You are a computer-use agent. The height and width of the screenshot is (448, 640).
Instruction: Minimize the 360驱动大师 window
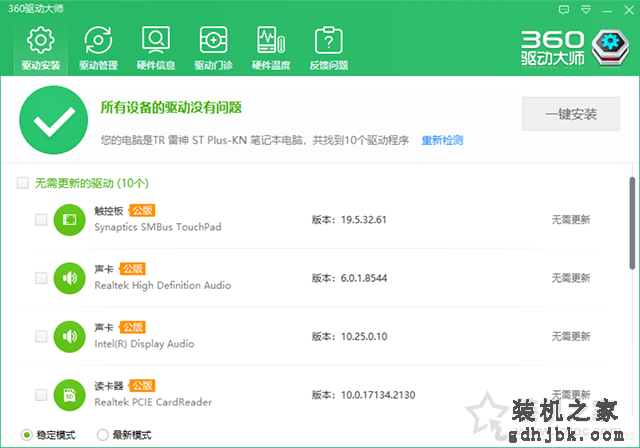607,10
